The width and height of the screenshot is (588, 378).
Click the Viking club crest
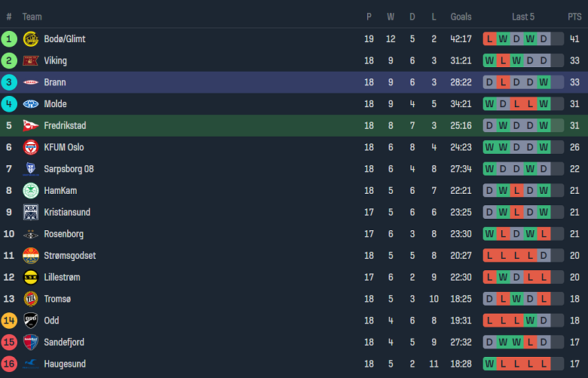[x=31, y=61]
